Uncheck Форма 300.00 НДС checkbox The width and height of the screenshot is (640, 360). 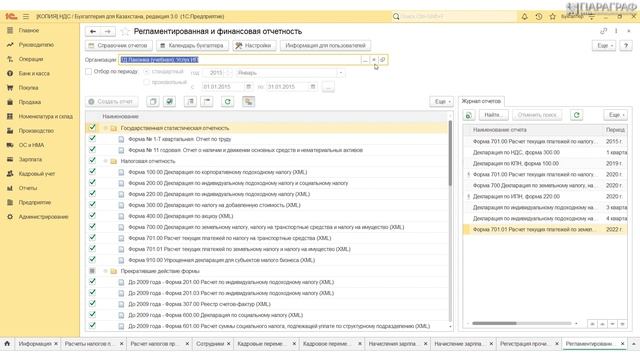pos(92,204)
